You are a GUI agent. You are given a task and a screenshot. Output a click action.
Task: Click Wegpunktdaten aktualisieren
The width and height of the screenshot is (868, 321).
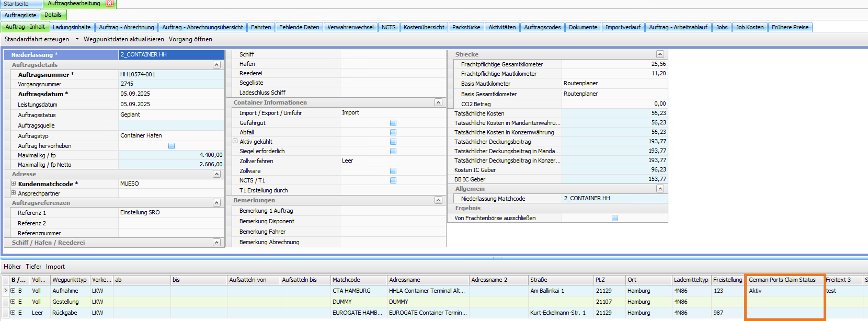click(x=123, y=39)
